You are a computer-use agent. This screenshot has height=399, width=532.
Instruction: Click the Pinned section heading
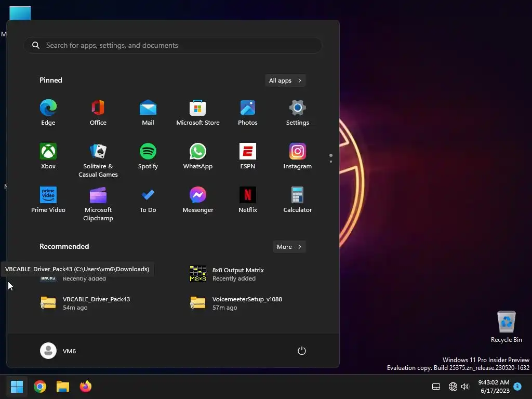click(50, 80)
